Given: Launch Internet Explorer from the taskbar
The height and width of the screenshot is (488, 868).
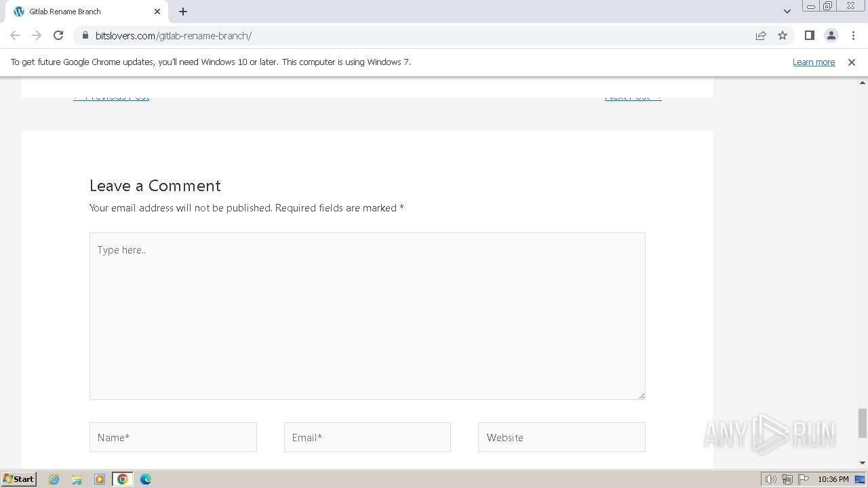Looking at the screenshot, I should pos(54,479).
